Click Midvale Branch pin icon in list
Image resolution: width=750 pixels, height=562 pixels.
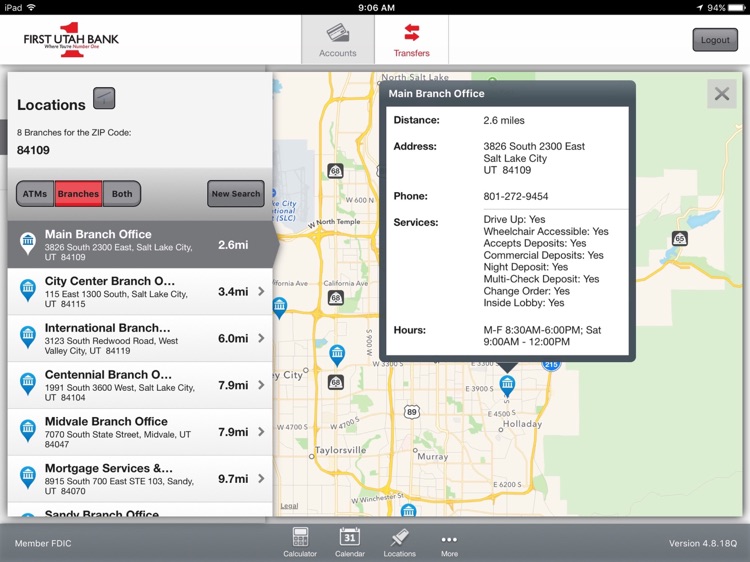coord(28,430)
